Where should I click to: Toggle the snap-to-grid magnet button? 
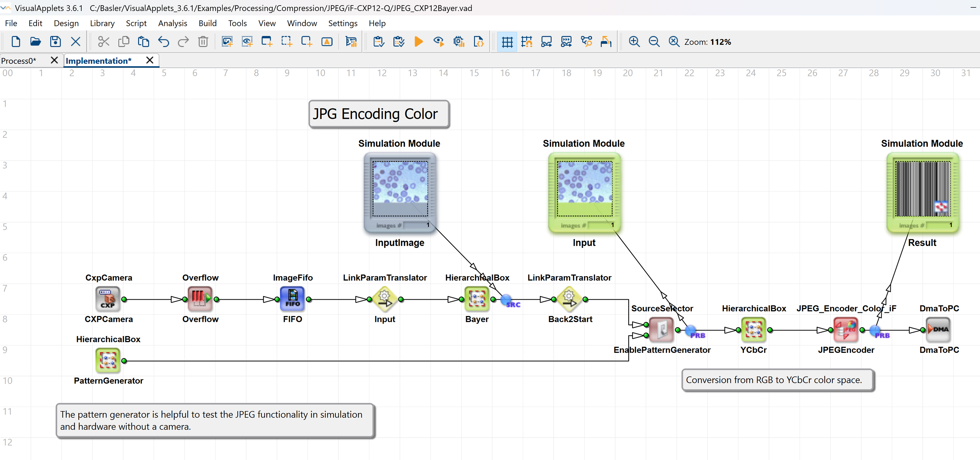tap(527, 41)
